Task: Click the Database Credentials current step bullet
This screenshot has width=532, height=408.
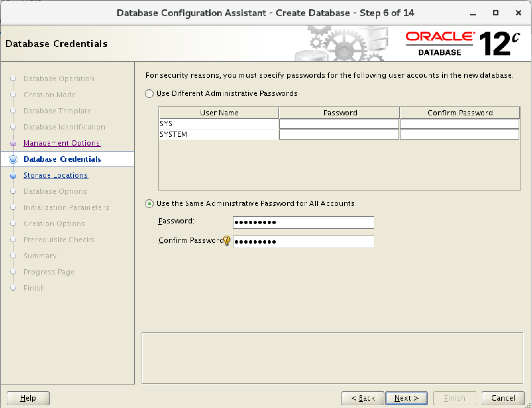Action: click(x=13, y=159)
